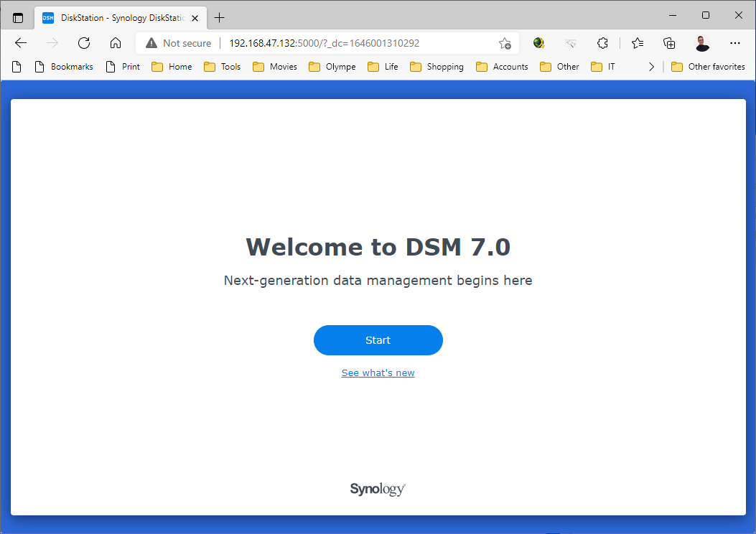Maximize the browser window

click(x=706, y=15)
